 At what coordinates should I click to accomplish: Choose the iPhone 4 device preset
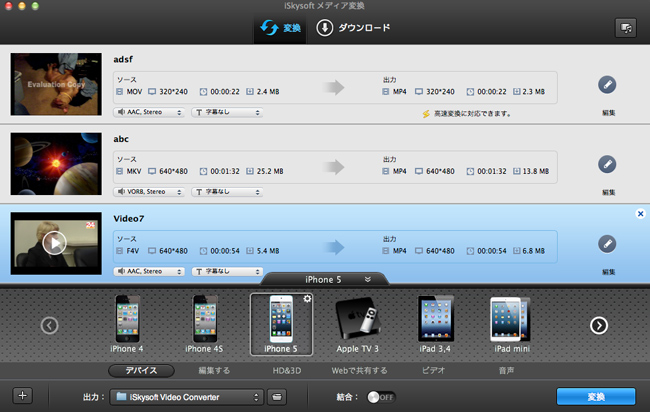click(127, 324)
